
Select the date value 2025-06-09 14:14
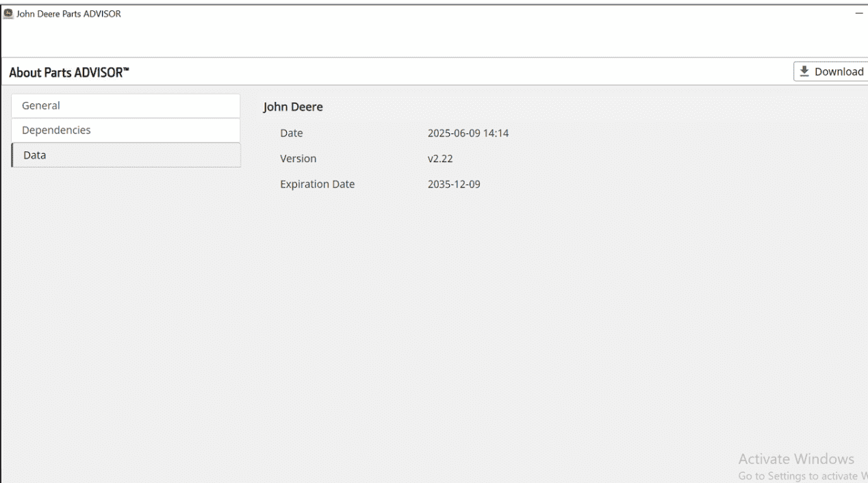point(468,133)
